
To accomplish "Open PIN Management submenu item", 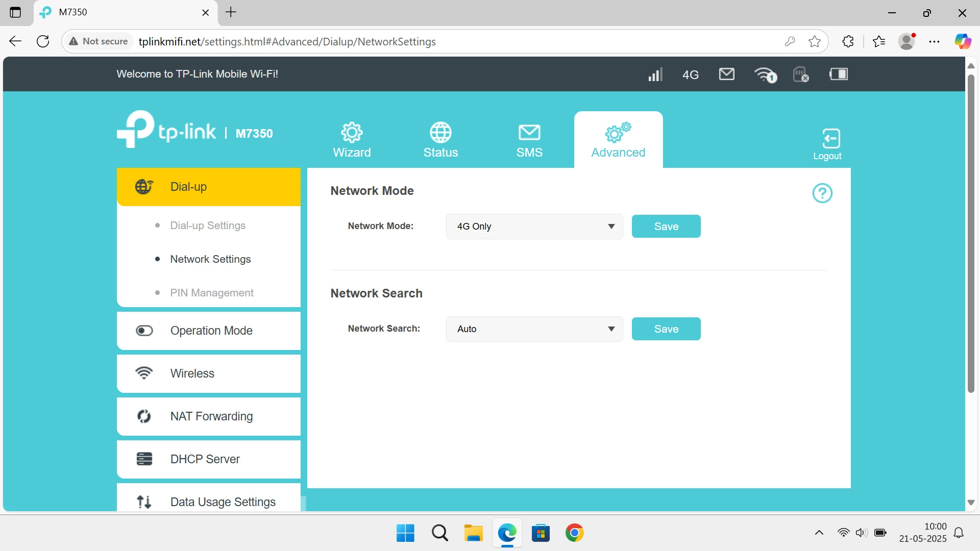I will tap(211, 293).
